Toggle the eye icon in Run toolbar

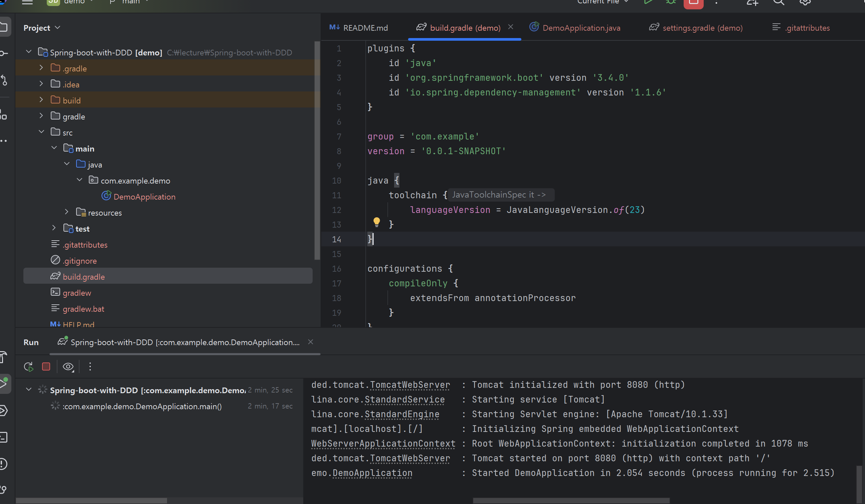[68, 367]
